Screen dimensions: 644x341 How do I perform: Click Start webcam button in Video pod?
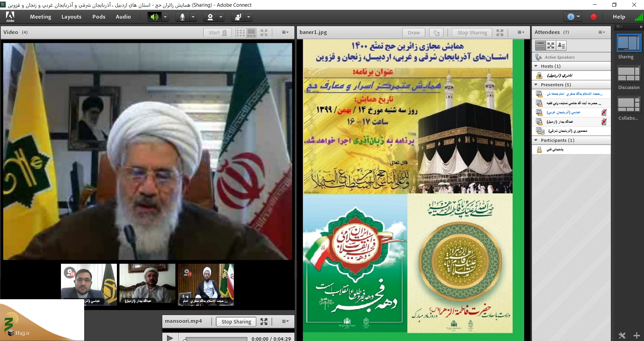click(x=217, y=33)
